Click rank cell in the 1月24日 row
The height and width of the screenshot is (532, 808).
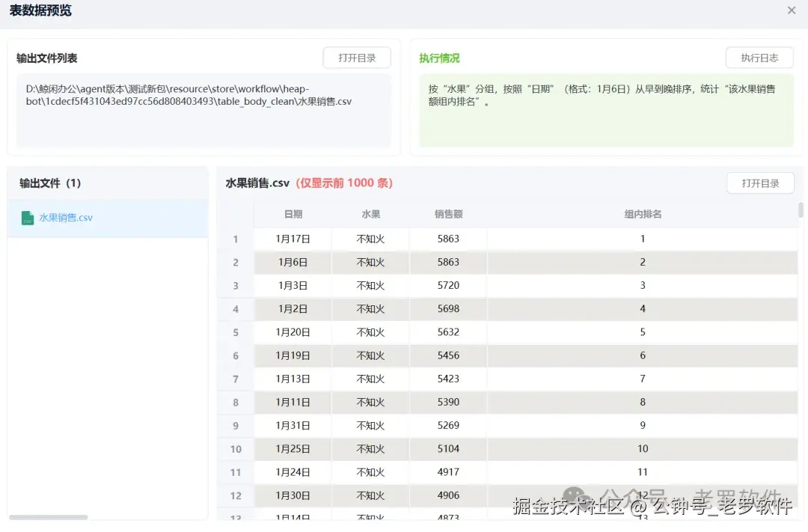click(x=643, y=472)
